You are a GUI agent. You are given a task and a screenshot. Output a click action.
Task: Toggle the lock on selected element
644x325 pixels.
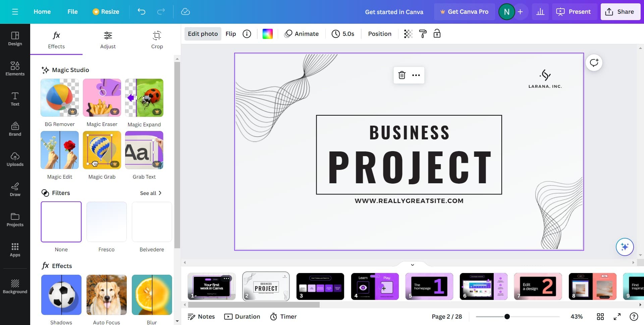tap(437, 34)
